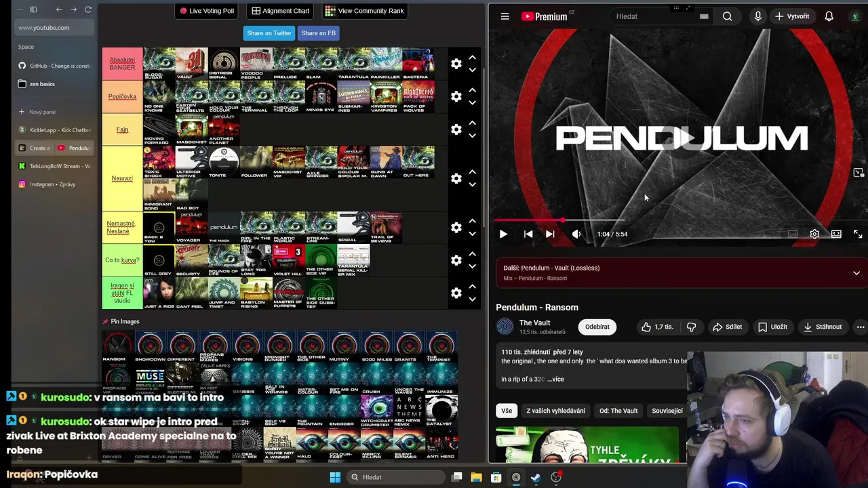Open zen basics folder in sidebar
Screen dimensions: 868x488
click(x=54, y=84)
